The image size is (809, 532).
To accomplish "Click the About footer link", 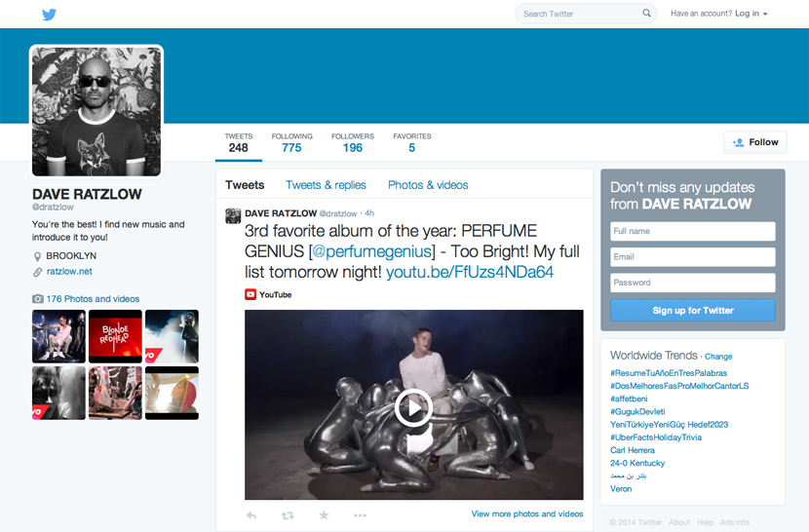I will [x=679, y=522].
